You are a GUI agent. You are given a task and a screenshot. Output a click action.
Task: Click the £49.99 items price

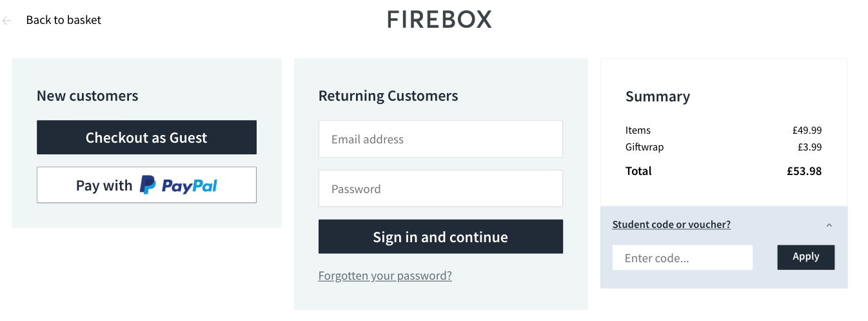click(807, 130)
